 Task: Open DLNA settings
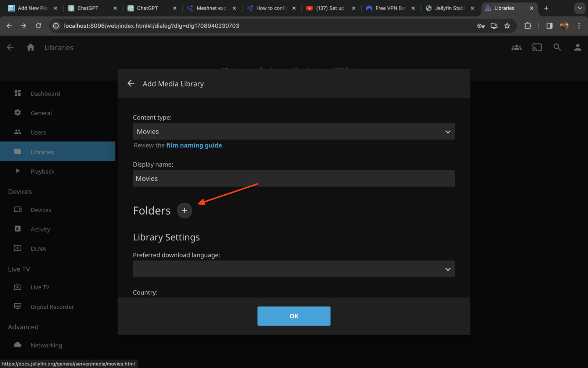point(38,248)
